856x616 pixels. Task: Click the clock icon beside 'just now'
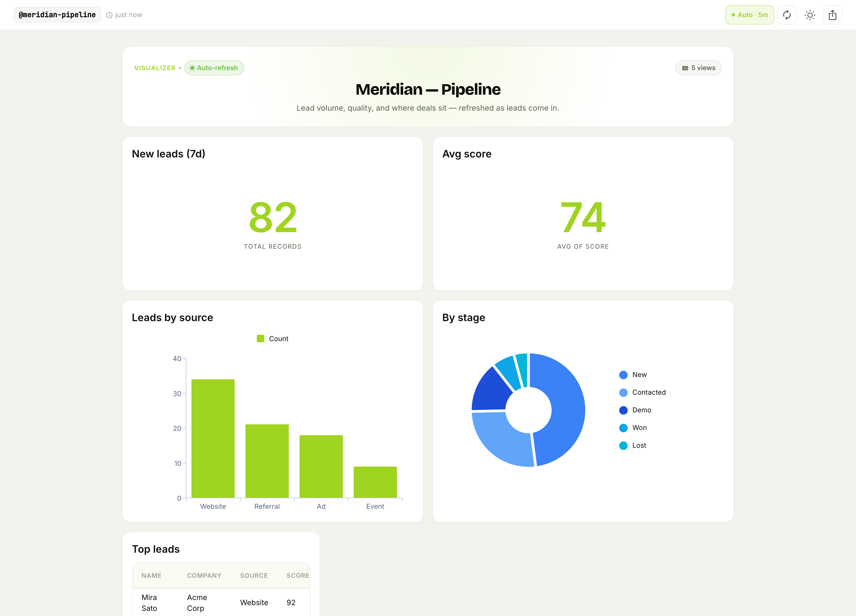coord(109,15)
